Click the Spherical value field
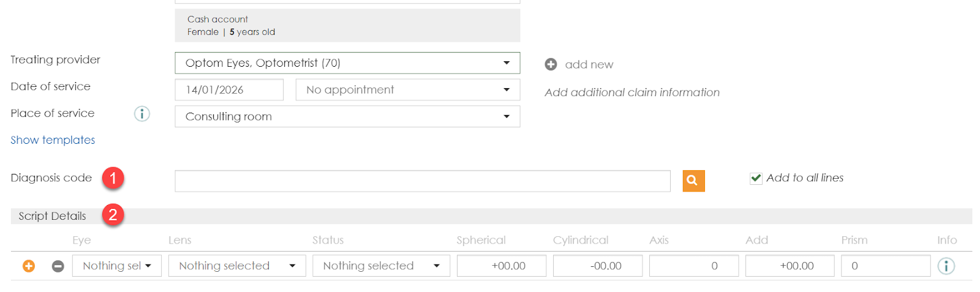The width and height of the screenshot is (980, 292). pos(501,266)
